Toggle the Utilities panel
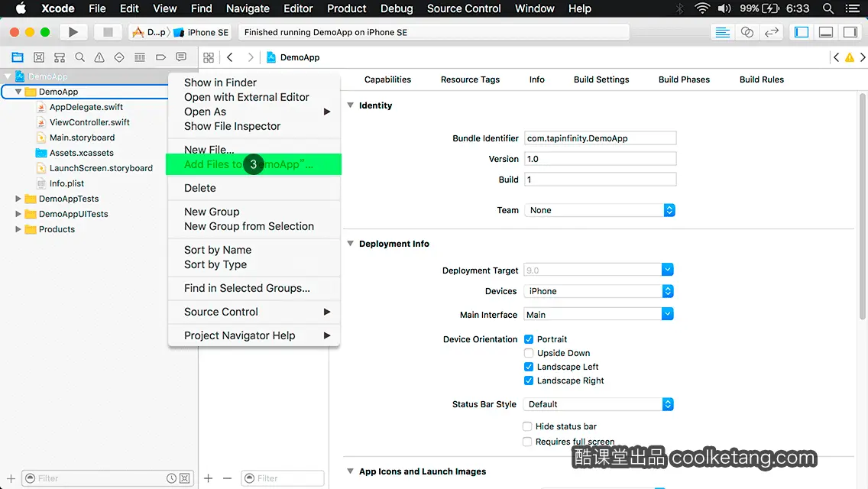The image size is (868, 489). point(850,32)
